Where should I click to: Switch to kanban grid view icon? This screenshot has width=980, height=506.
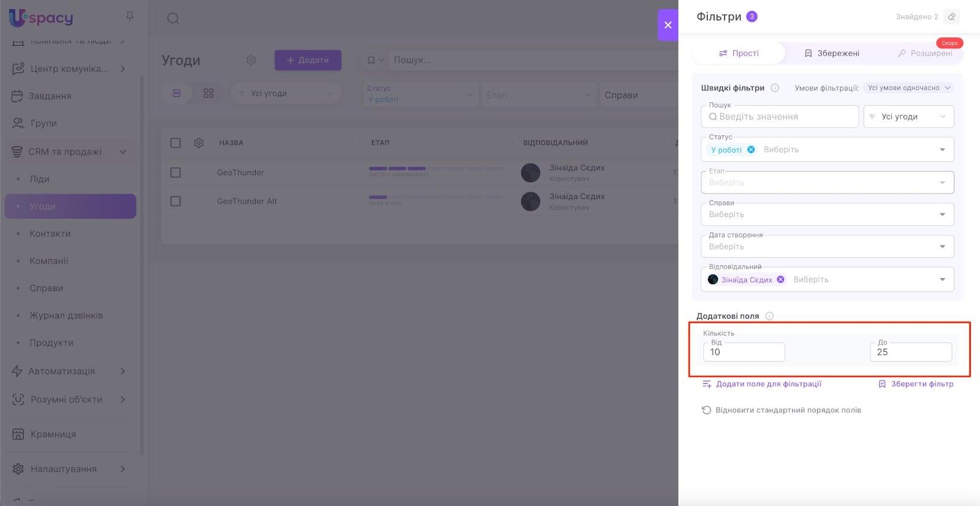point(208,93)
